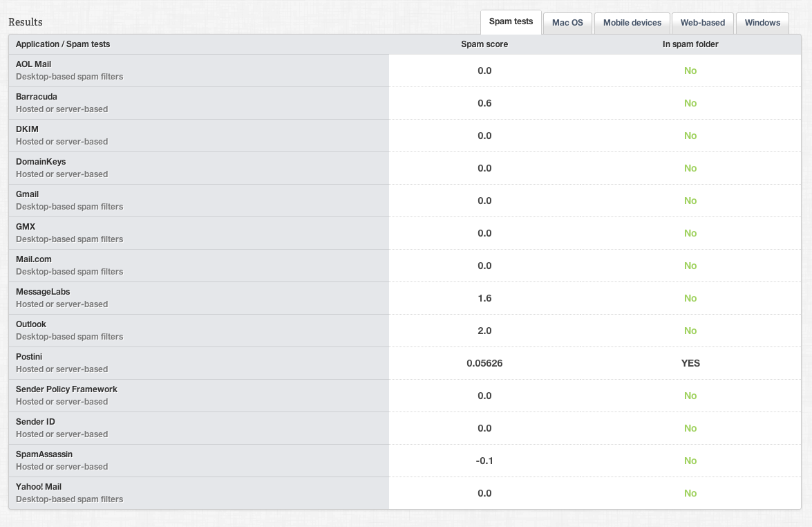Click the No value in the Sender ID row
This screenshot has width=812, height=527.
click(690, 428)
